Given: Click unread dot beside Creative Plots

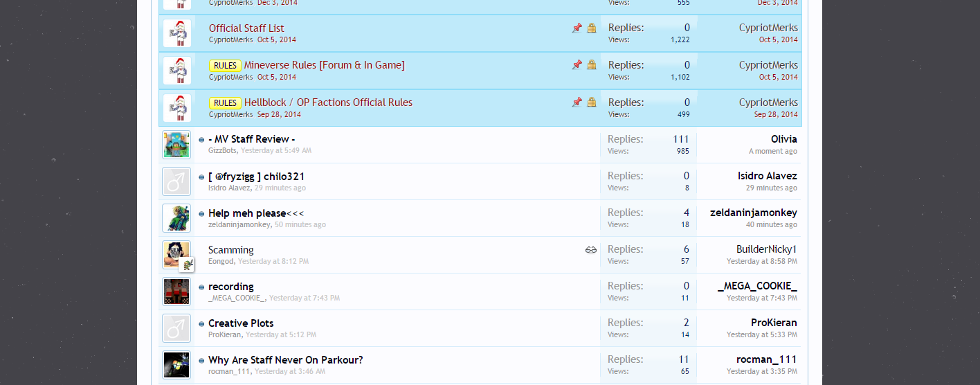Looking at the screenshot, I should click(201, 323).
